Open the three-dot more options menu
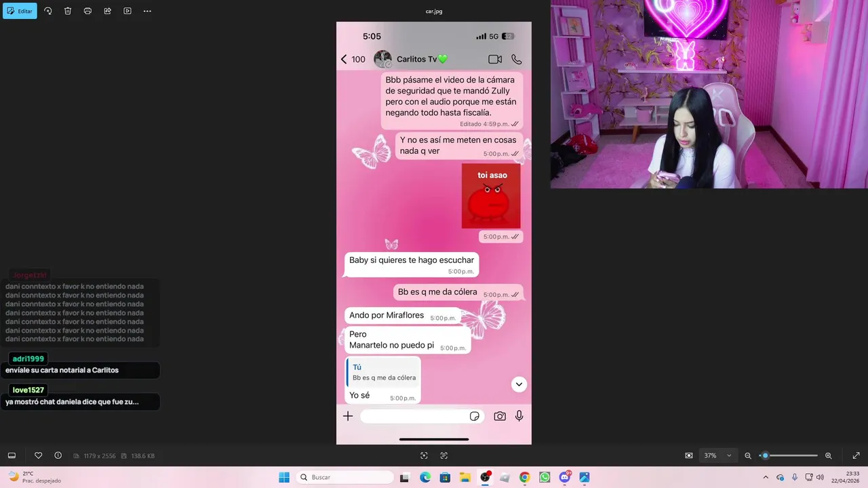 [147, 11]
